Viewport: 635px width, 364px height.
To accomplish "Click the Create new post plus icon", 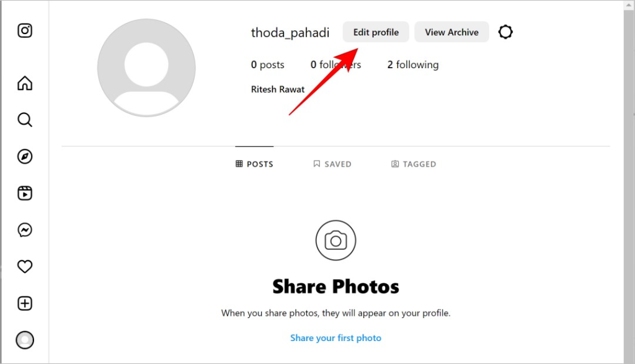I will click(25, 303).
